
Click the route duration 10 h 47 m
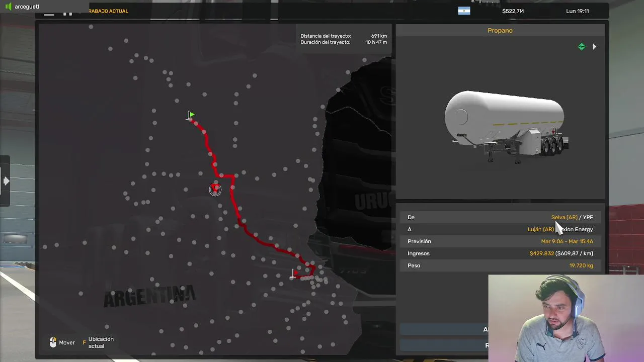pyautogui.click(x=376, y=42)
